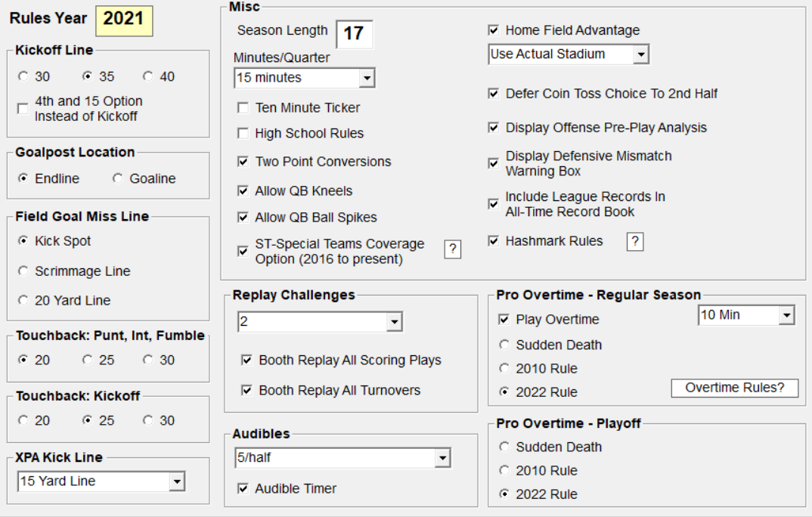Click the help icon beside Hashmark Rules
This screenshot has height=517, width=812.
[x=635, y=242]
